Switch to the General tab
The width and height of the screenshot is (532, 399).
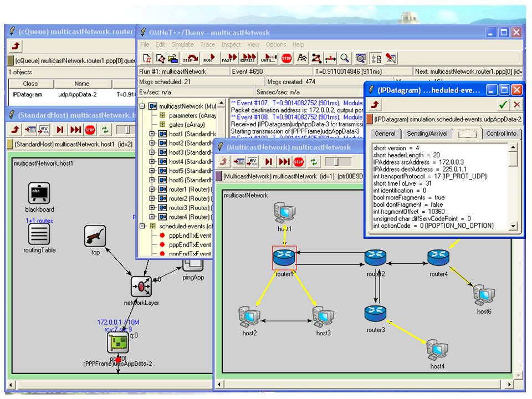pos(385,134)
